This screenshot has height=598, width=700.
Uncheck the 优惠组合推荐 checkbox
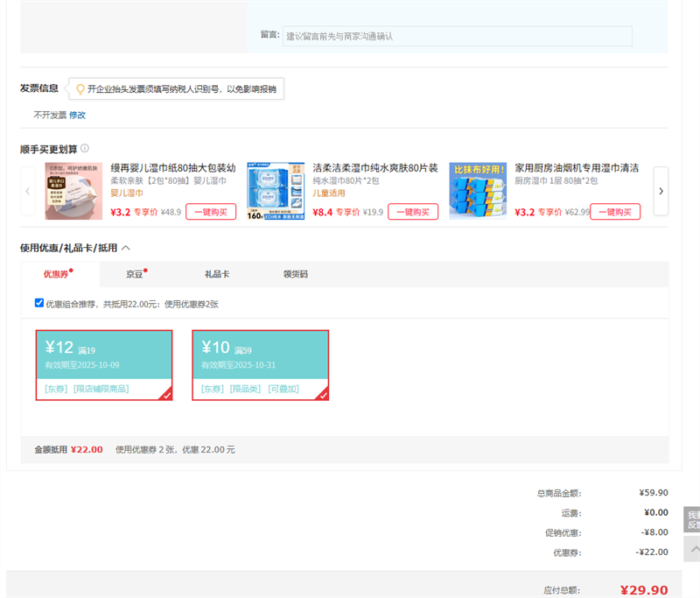tap(39, 303)
